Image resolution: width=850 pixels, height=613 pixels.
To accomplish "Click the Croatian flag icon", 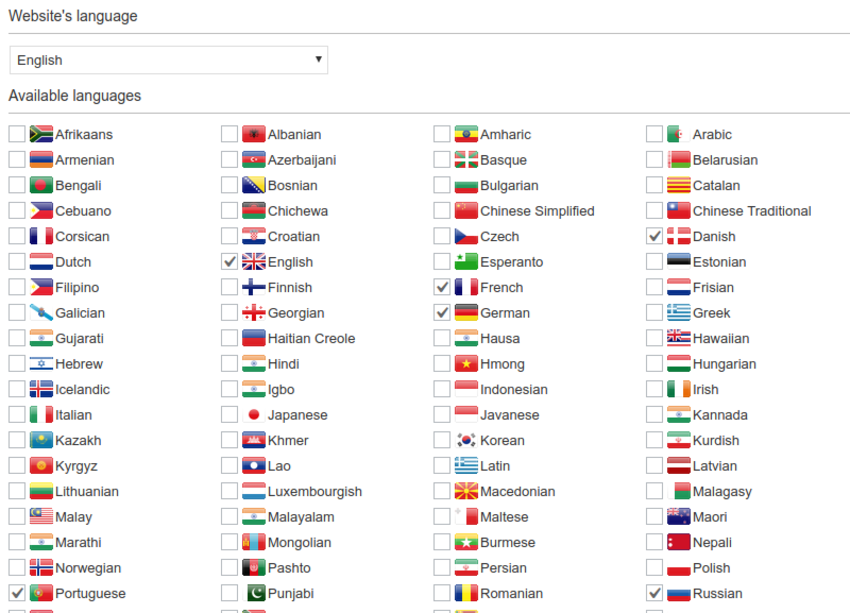I will click(254, 236).
